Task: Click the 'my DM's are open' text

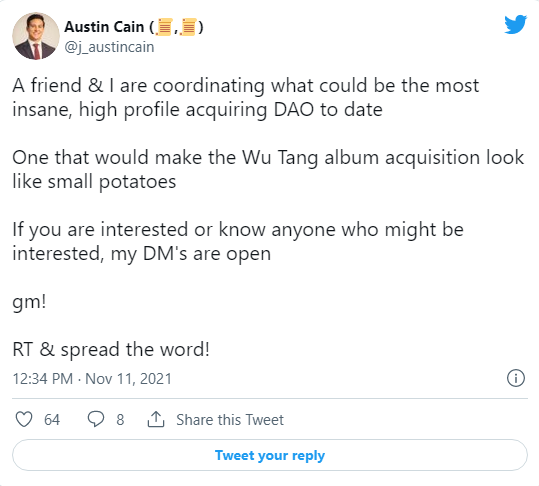Action: [191, 254]
